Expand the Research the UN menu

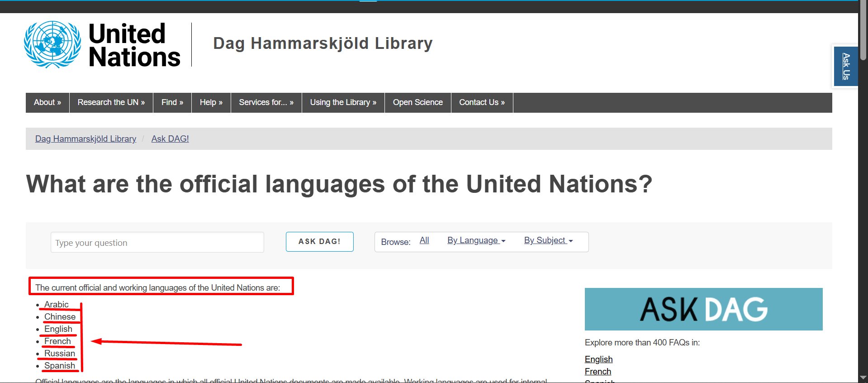111,102
